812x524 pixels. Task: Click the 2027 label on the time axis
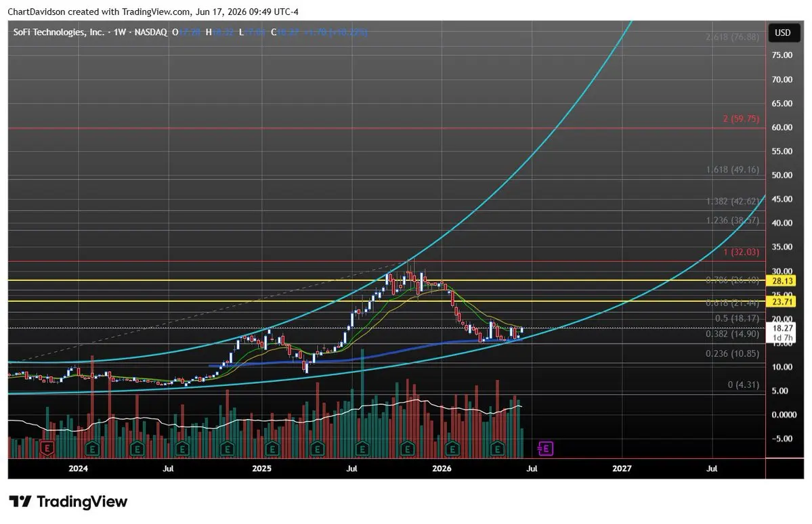pos(622,468)
